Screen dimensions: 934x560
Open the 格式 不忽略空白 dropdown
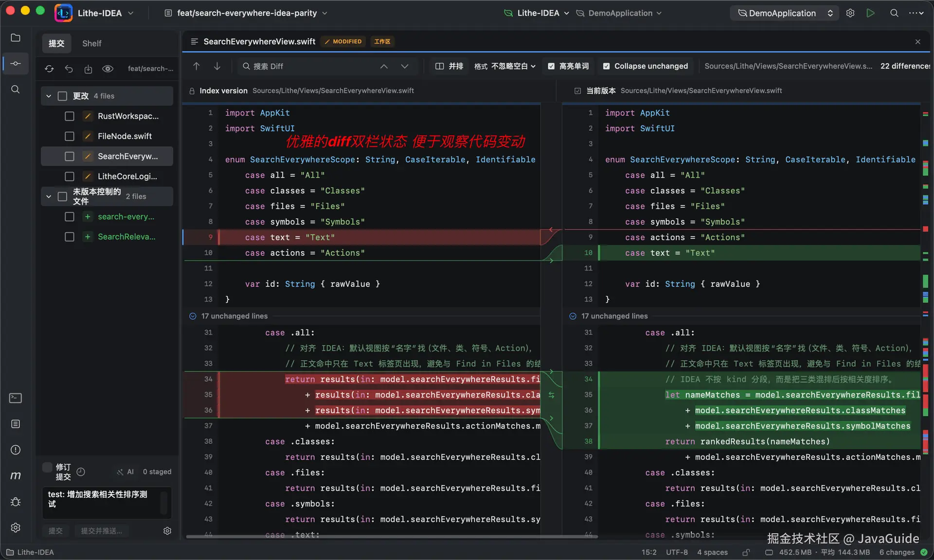tap(505, 66)
